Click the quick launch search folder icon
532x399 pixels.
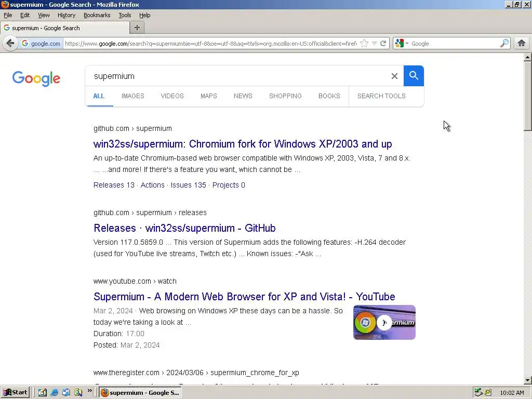tap(78, 393)
